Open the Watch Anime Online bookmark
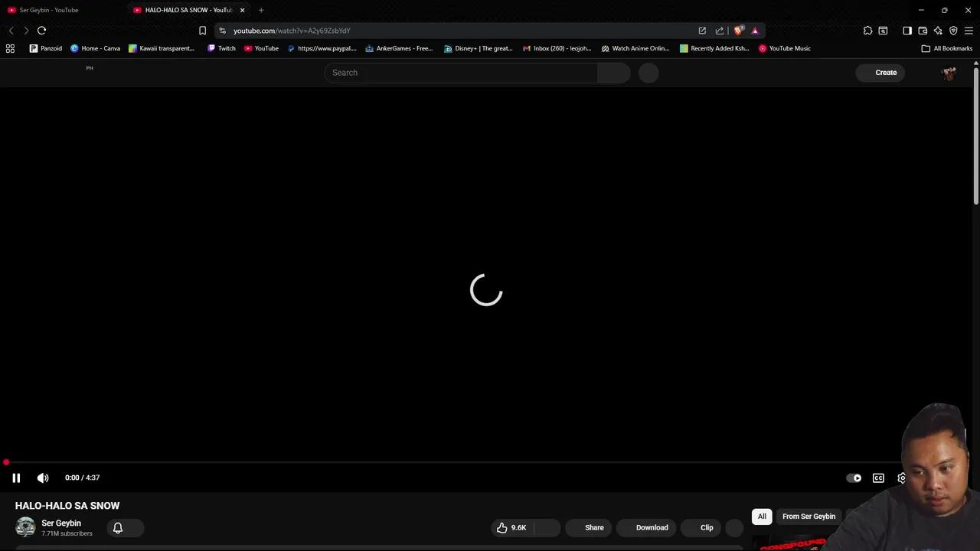The height and width of the screenshot is (551, 980). [635, 48]
